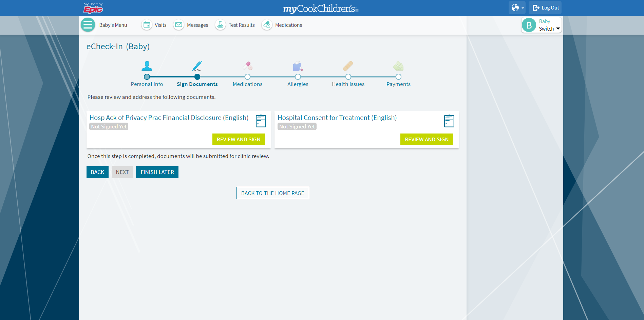Image resolution: width=644 pixels, height=320 pixels.
Task: Click Back to the Home Page
Action: pyautogui.click(x=272, y=193)
